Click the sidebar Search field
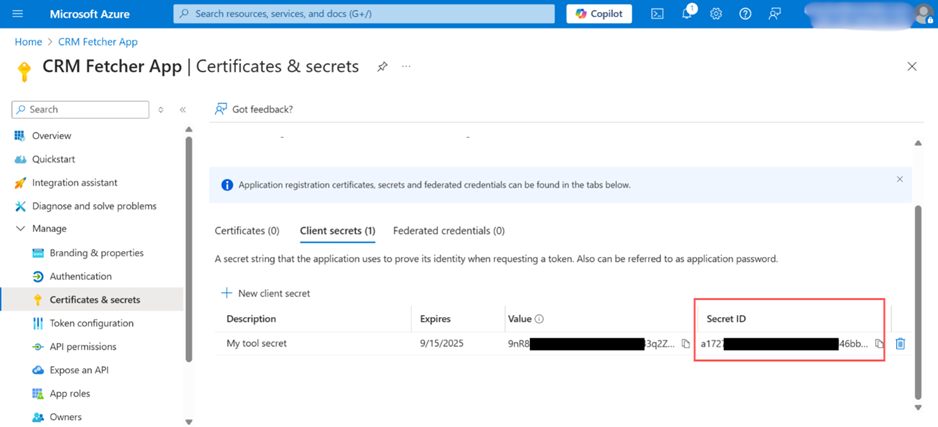 (80, 109)
